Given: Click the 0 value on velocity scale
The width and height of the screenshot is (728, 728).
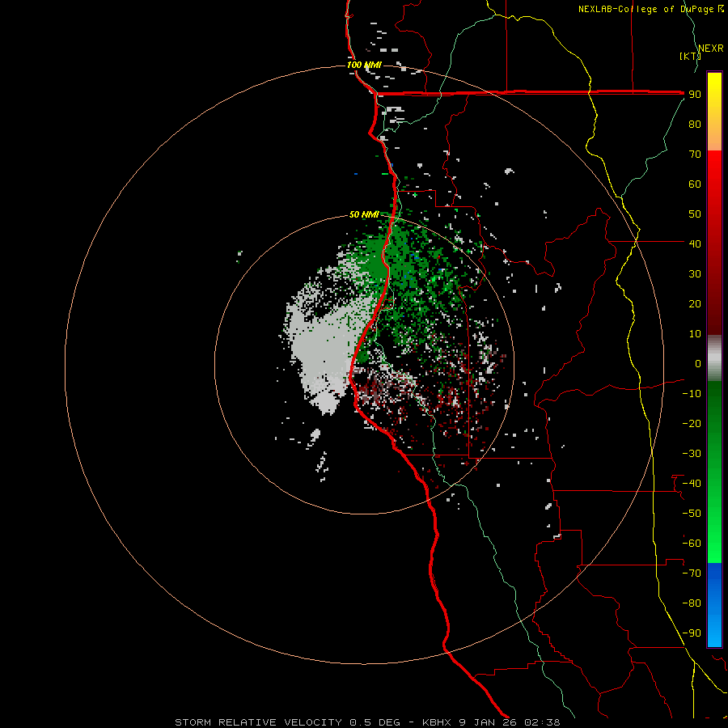Looking at the screenshot, I should (698, 363).
